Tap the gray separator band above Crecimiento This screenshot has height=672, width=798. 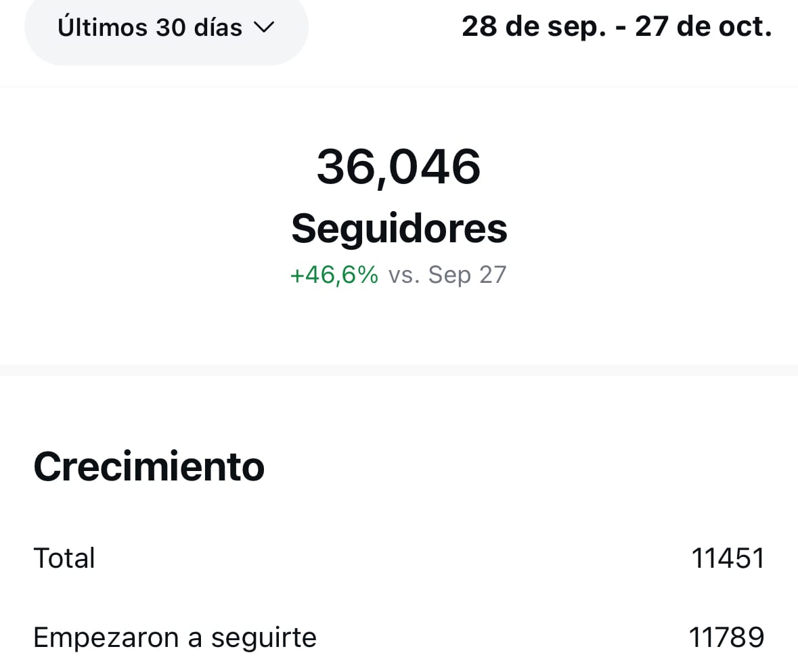[x=399, y=369]
